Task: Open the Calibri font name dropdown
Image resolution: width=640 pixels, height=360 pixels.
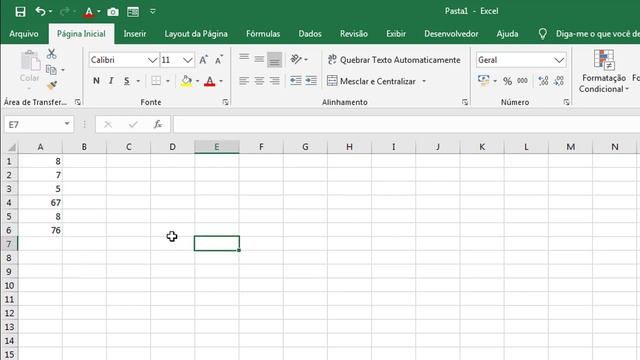Action: [153, 60]
